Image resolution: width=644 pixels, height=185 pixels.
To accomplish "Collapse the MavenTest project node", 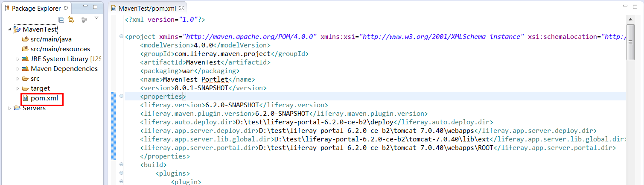I will point(10,29).
